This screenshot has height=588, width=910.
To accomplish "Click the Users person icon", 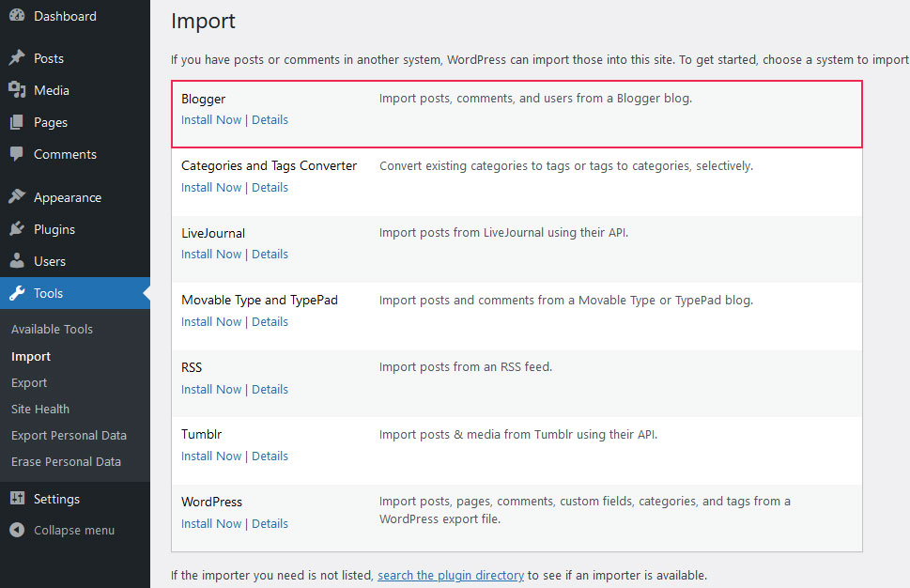I will coord(17,260).
